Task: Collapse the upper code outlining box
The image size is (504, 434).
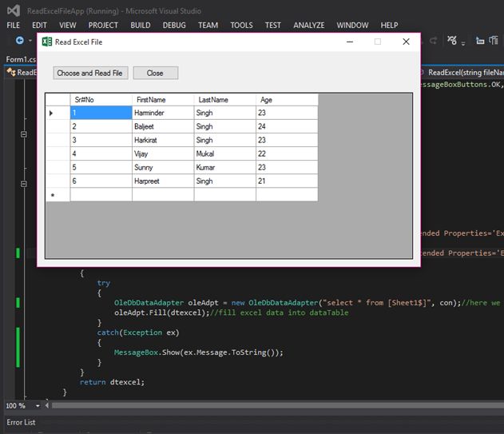Action: coord(23,135)
